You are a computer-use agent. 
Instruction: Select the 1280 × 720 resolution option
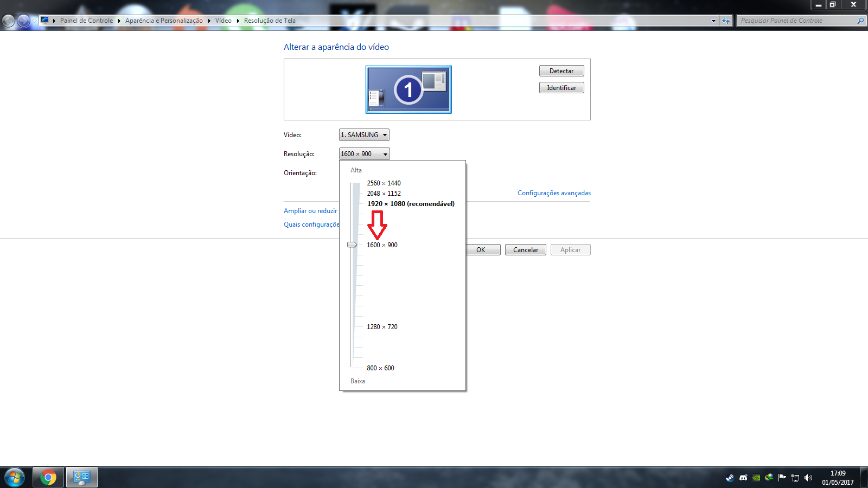[x=382, y=327]
